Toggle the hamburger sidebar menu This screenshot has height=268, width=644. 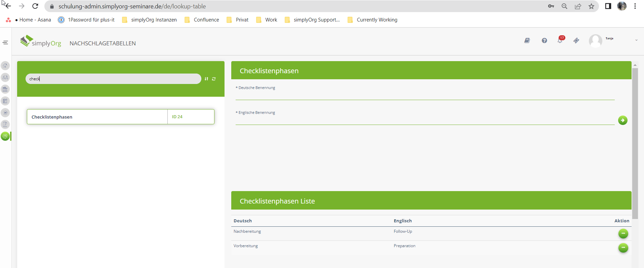tap(5, 42)
